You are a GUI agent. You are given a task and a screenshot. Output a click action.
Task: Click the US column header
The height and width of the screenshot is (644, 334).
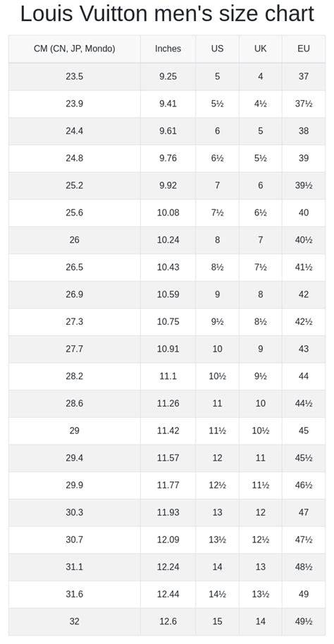click(217, 49)
